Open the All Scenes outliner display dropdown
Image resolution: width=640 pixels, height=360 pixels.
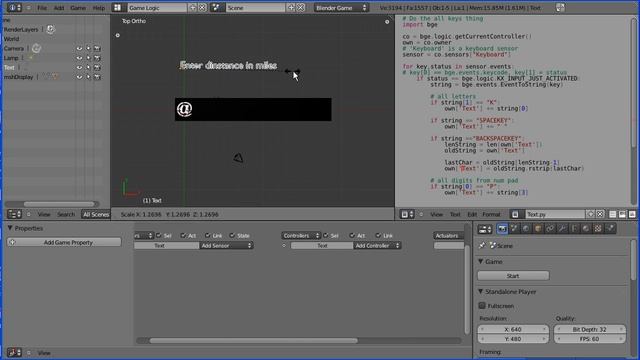click(96, 214)
